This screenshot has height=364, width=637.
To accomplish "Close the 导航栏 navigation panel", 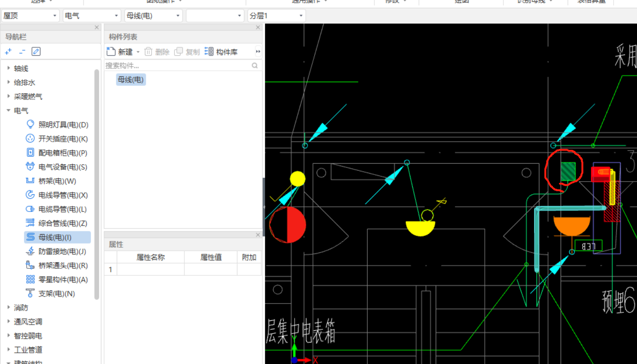I will tap(97, 28).
